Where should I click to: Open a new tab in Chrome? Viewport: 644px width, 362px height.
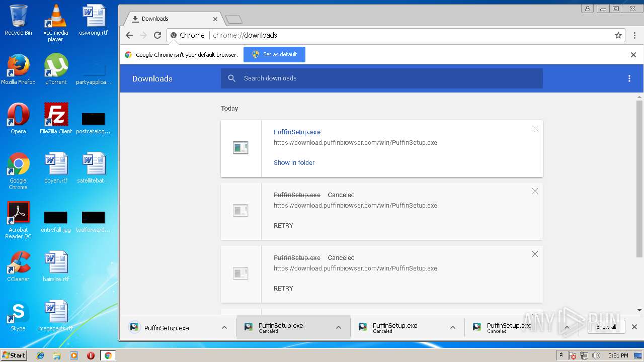tap(234, 20)
